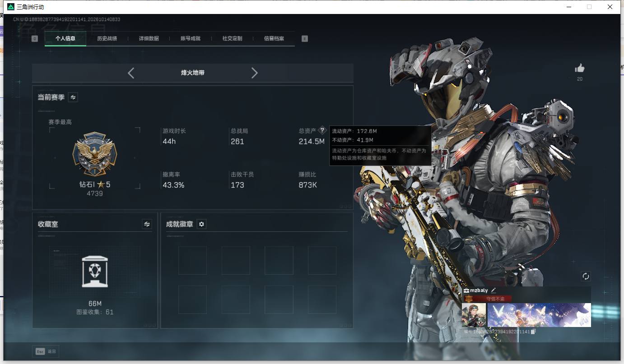Click the 守信不渝 reputation title bar
This screenshot has width=624, height=364.
pyautogui.click(x=488, y=299)
